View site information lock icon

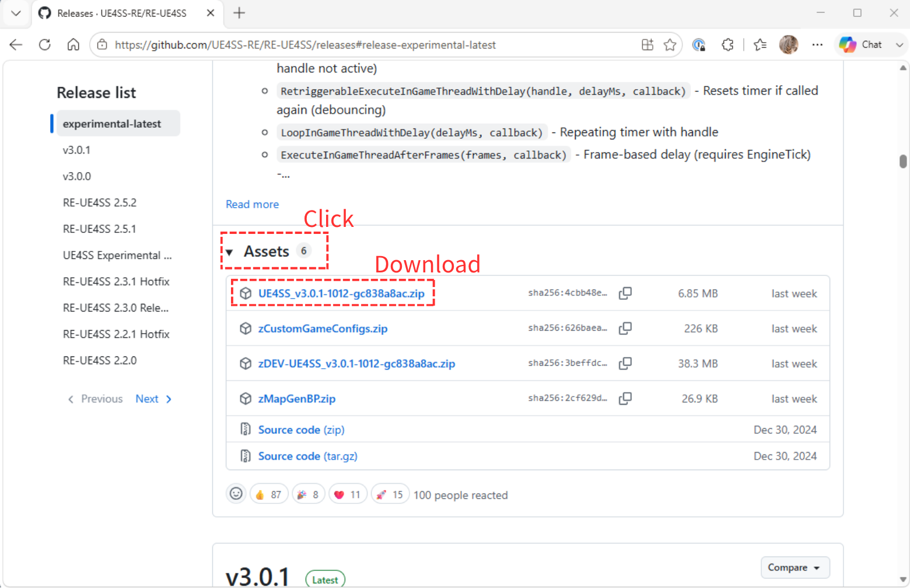(102, 45)
